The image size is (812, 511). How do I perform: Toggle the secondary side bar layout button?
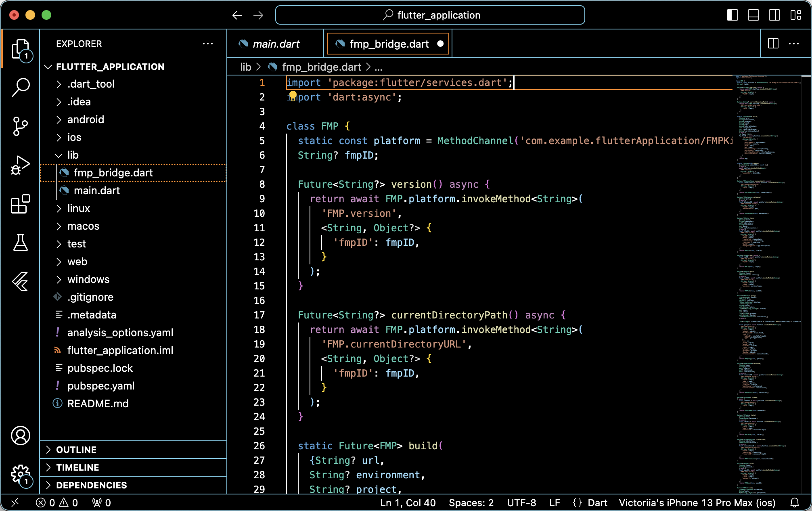pyautogui.click(x=774, y=15)
